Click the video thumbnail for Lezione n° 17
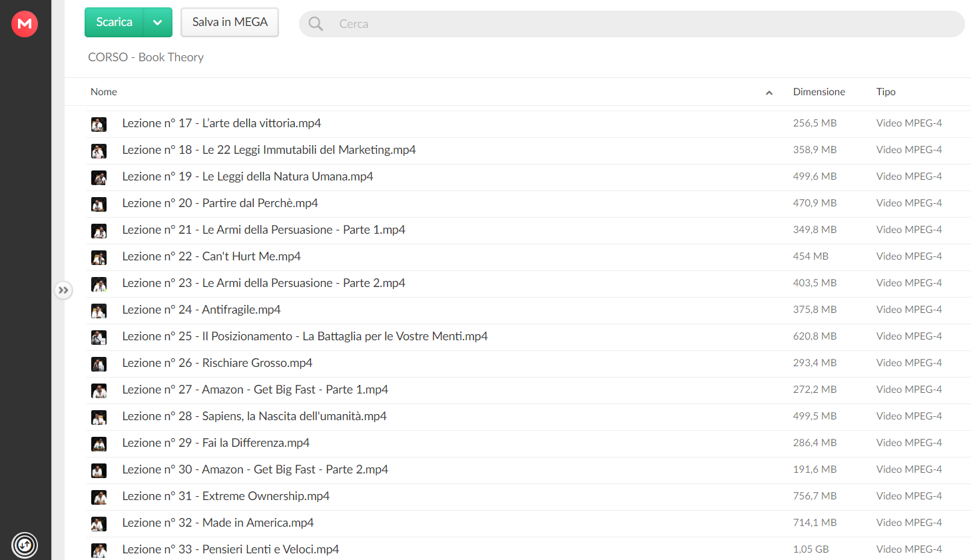The width and height of the screenshot is (971, 560). point(99,124)
